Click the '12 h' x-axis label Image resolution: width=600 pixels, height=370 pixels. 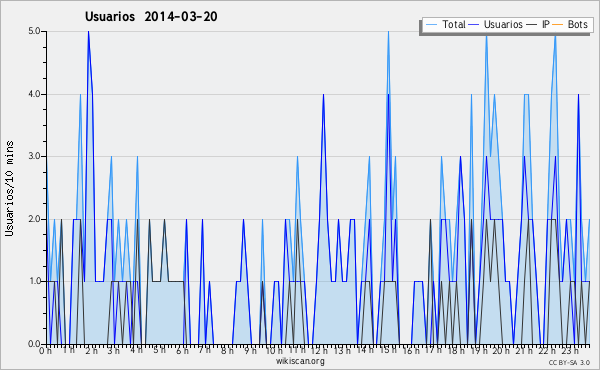coord(320,351)
